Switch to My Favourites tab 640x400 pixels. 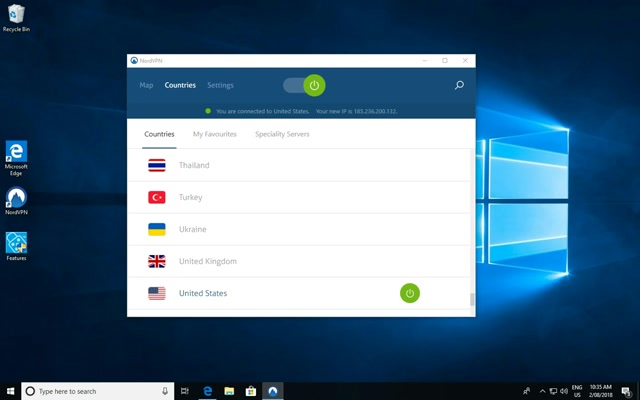tap(214, 134)
